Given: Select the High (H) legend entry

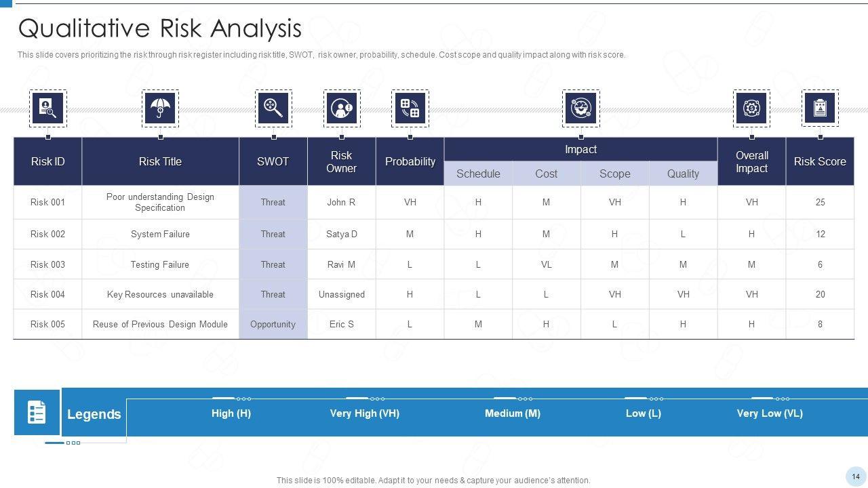Looking at the screenshot, I should pos(231,413).
